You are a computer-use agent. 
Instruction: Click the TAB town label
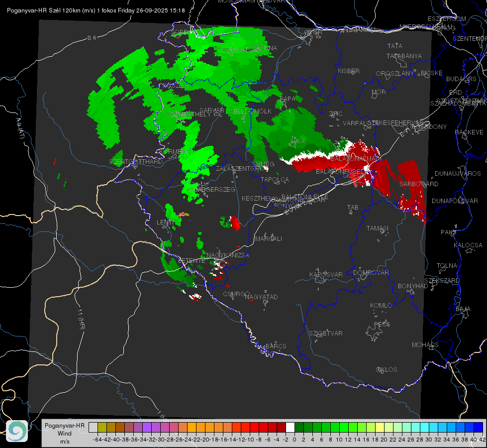(353, 208)
